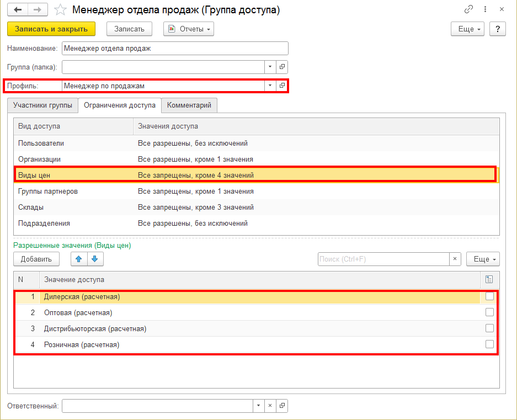Click the back navigation arrow
Image resolution: width=517 pixels, height=420 pixels.
click(18, 10)
